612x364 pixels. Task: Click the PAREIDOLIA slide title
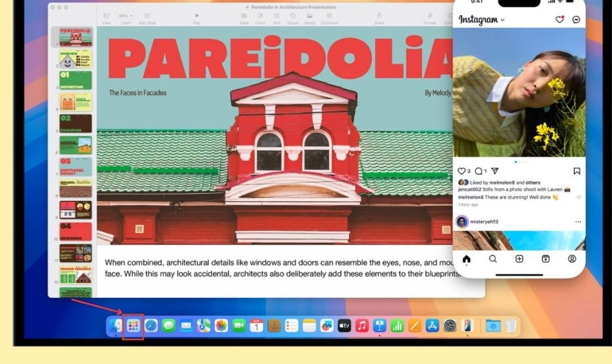[280, 57]
